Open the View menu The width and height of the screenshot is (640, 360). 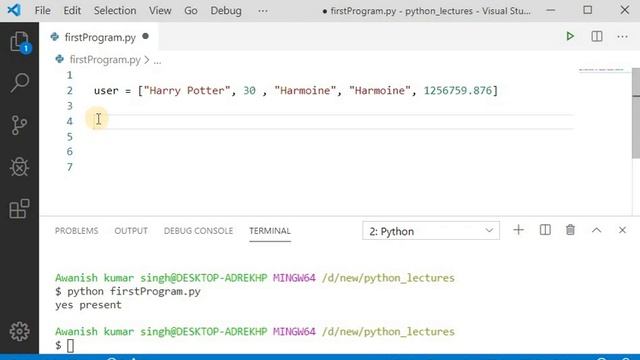tap(160, 11)
